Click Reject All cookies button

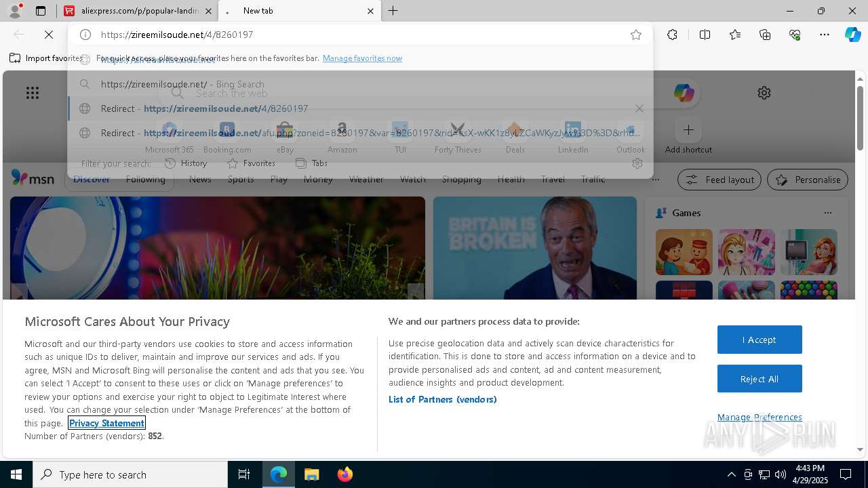[759, 379]
